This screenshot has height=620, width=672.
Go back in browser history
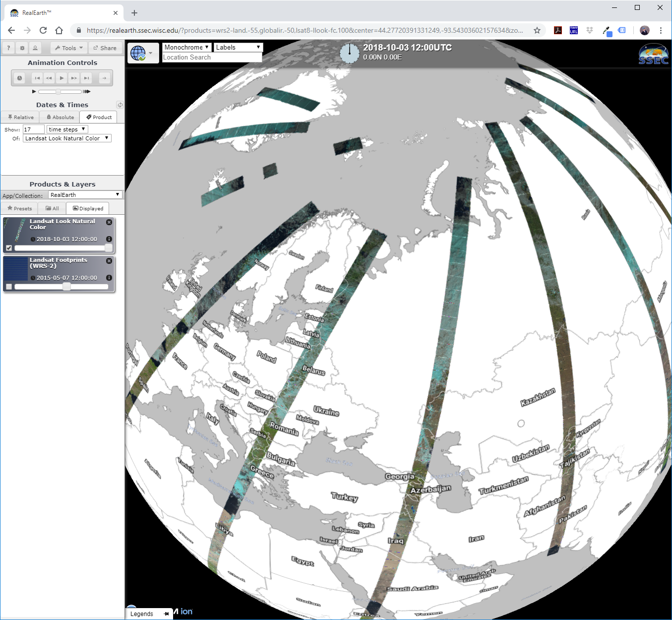(11, 30)
